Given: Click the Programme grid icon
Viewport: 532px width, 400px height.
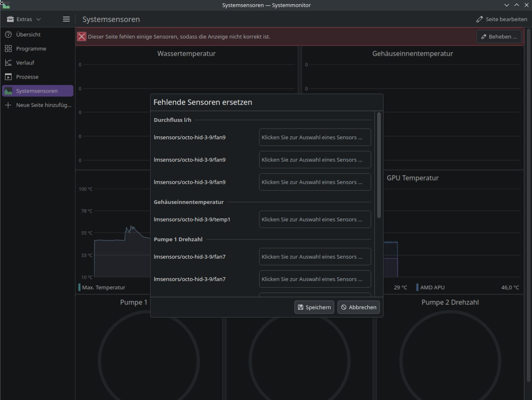Looking at the screenshot, I should coord(8,49).
